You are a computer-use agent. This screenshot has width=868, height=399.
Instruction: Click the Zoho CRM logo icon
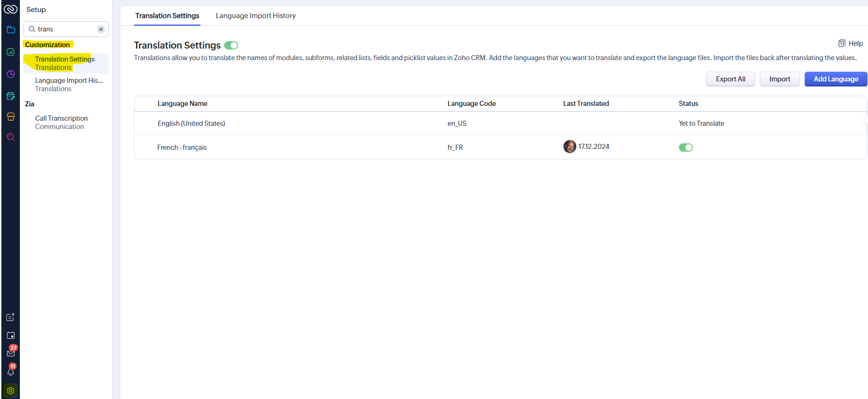(x=10, y=9)
